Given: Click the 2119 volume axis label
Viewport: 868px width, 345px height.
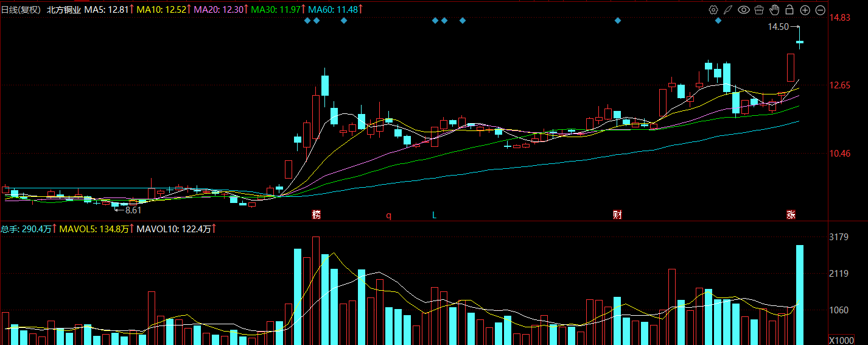Looking at the screenshot, I should (x=839, y=274).
